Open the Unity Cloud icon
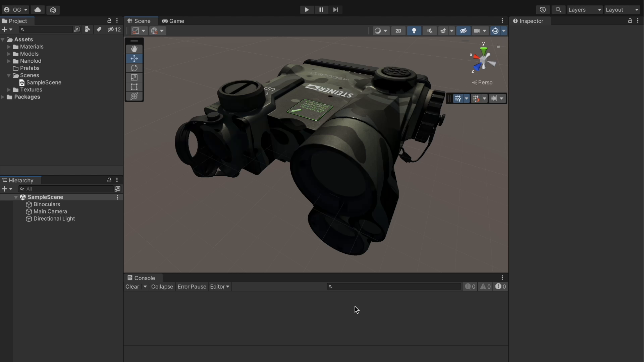Viewport: 644px width, 362px height. tap(38, 10)
